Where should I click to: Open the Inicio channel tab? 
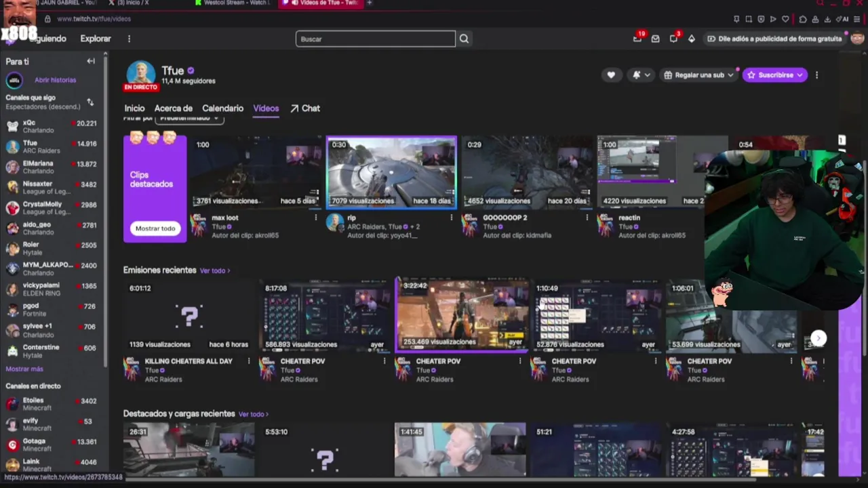coord(134,108)
